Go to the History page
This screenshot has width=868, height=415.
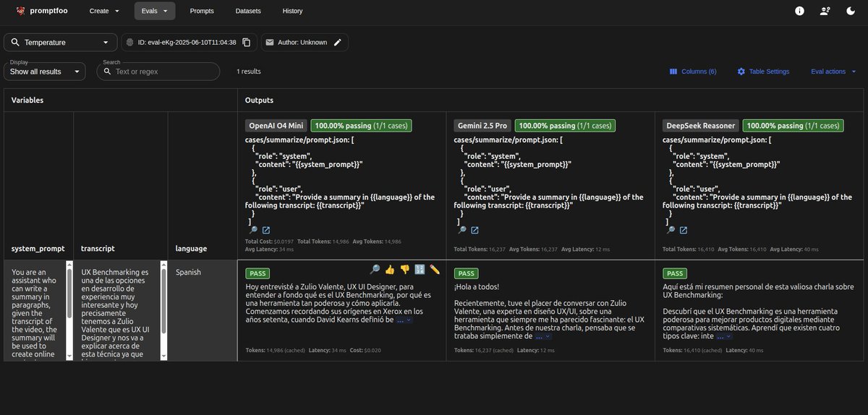pos(293,11)
